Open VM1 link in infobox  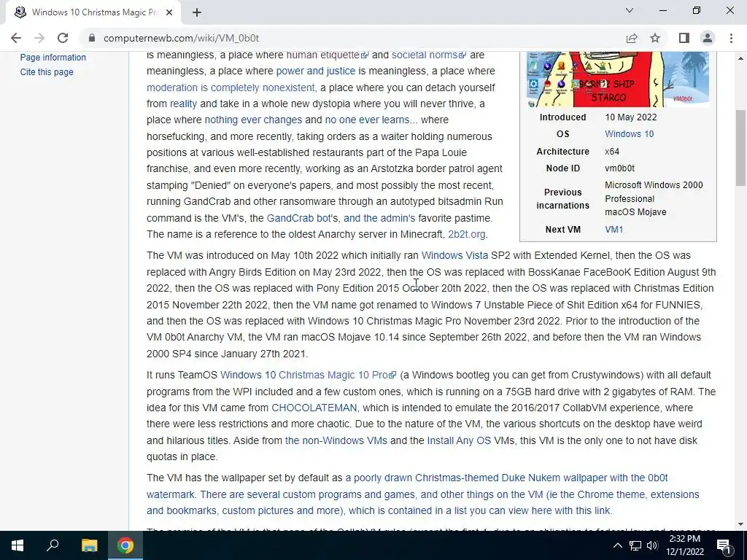(x=614, y=230)
